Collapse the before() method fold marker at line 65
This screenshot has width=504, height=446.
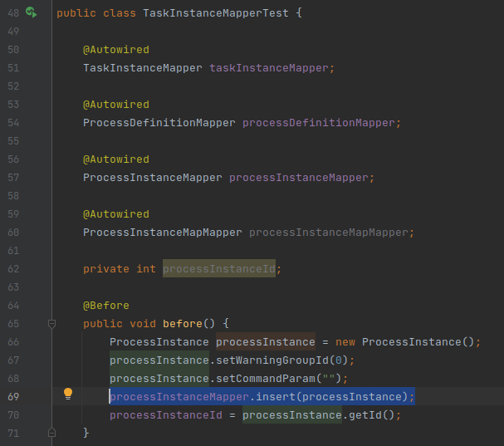pos(51,323)
